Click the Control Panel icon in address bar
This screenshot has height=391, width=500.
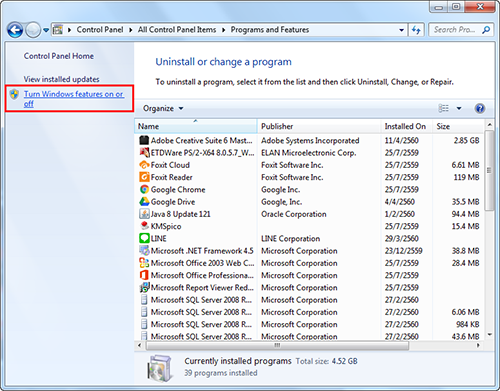coord(58,30)
